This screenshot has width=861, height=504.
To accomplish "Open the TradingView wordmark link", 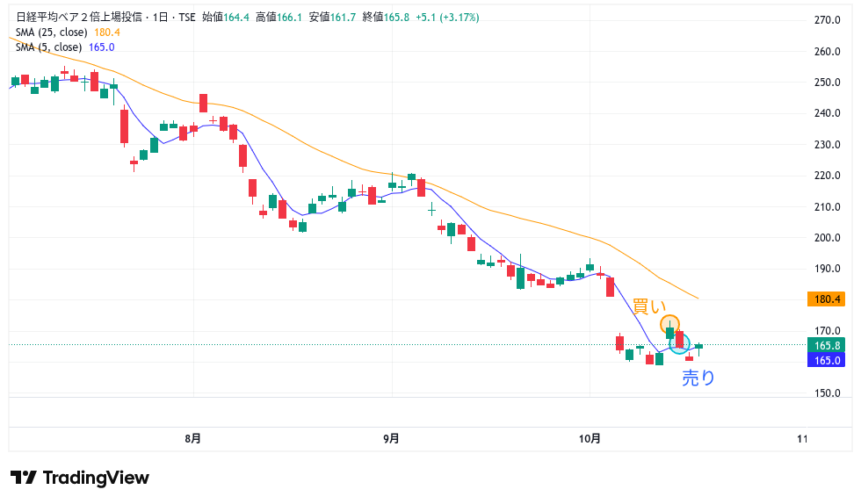I will pyautogui.click(x=96, y=478).
